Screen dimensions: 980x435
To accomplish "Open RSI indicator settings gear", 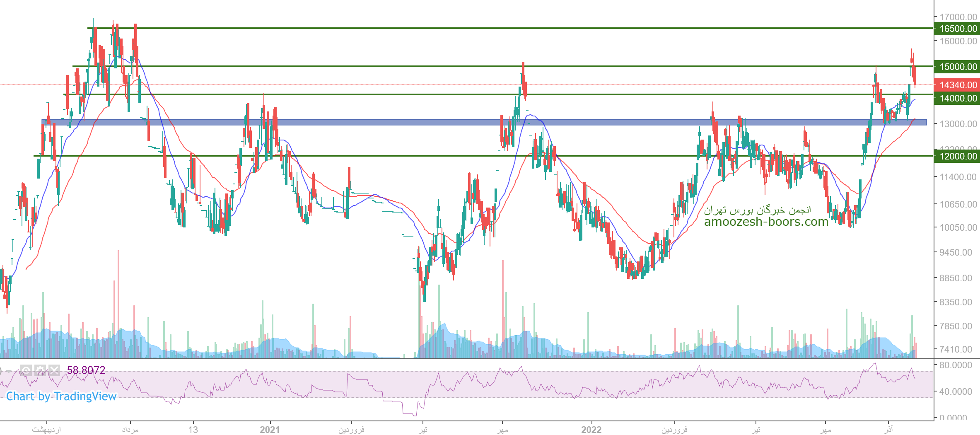I will [40, 370].
